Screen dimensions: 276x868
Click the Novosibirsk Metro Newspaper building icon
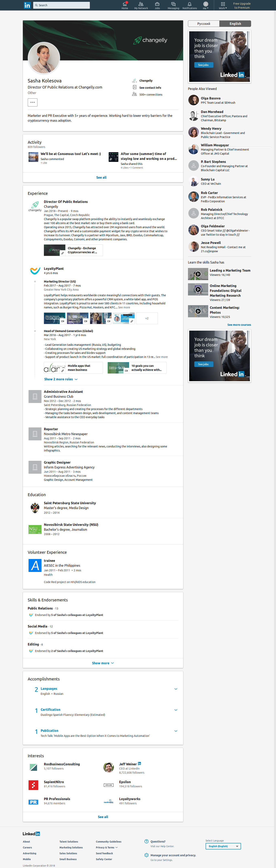35,434
